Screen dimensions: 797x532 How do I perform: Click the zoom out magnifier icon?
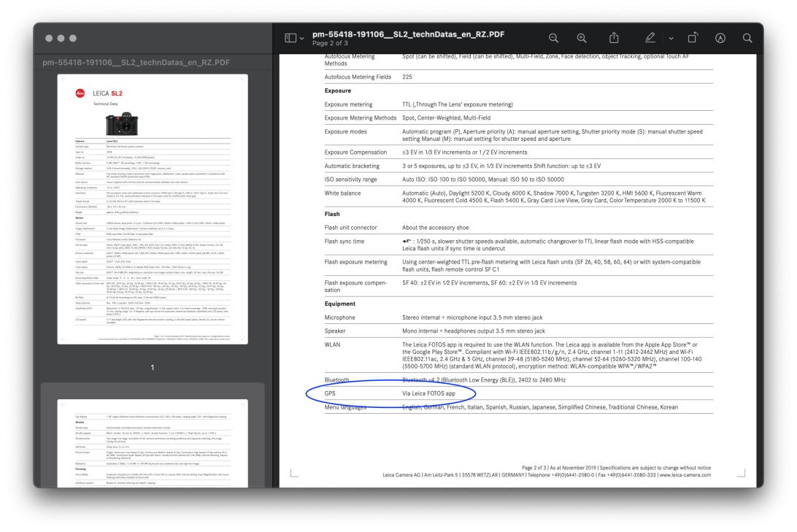pos(553,38)
